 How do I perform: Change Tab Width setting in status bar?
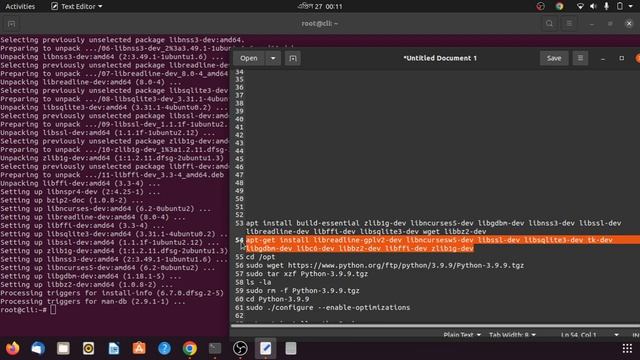click(512, 335)
